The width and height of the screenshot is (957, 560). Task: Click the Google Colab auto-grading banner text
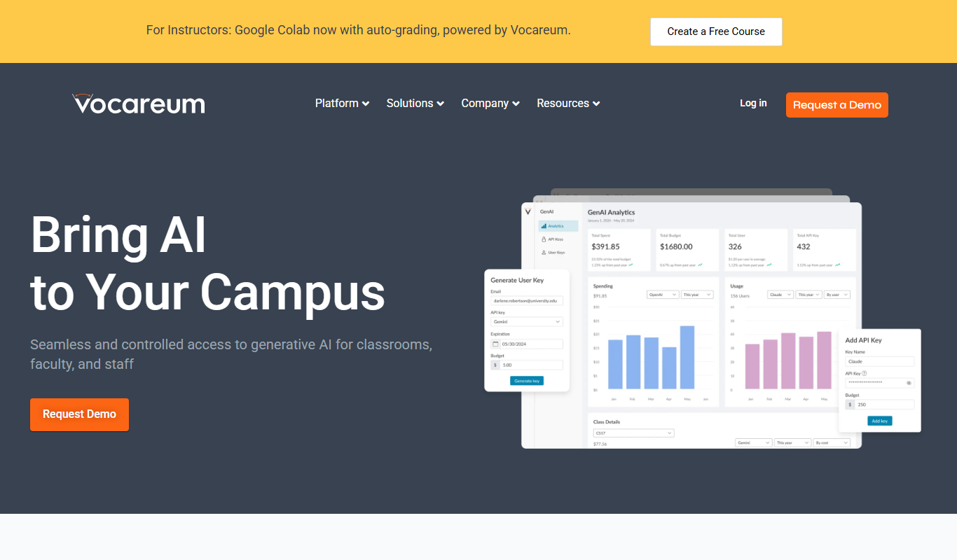point(359,30)
